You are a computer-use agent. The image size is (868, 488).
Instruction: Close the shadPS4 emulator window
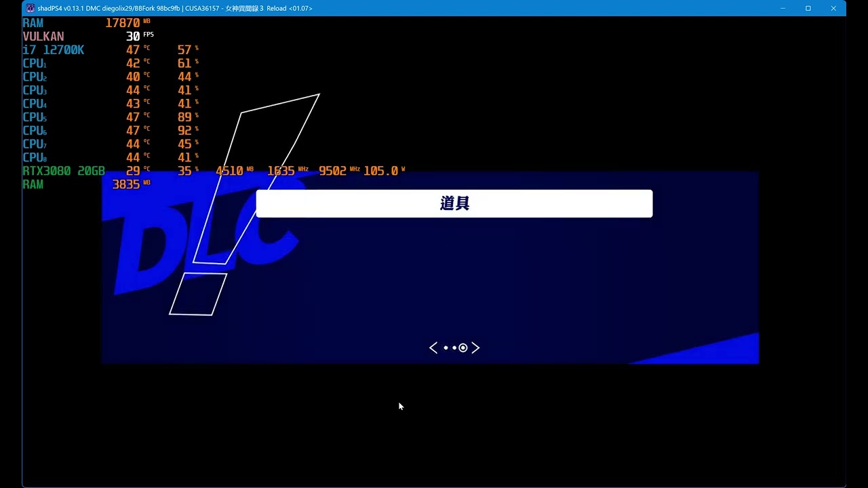tap(833, 8)
